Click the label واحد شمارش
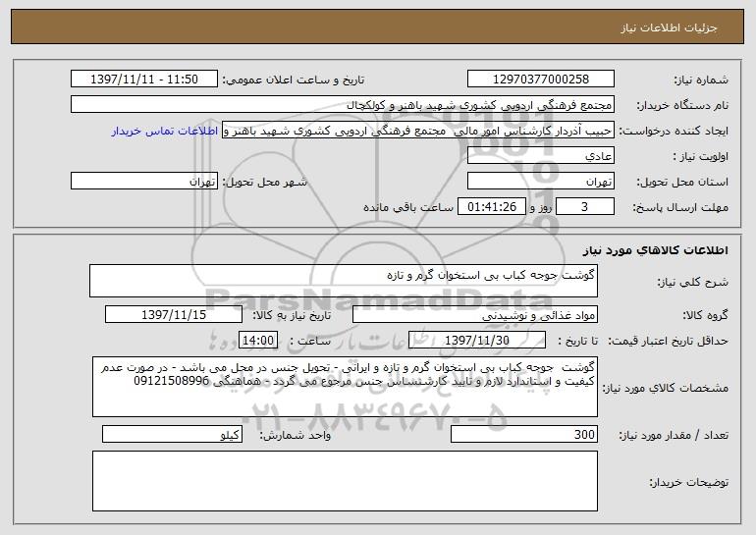756x535 pixels. pyautogui.click(x=296, y=435)
